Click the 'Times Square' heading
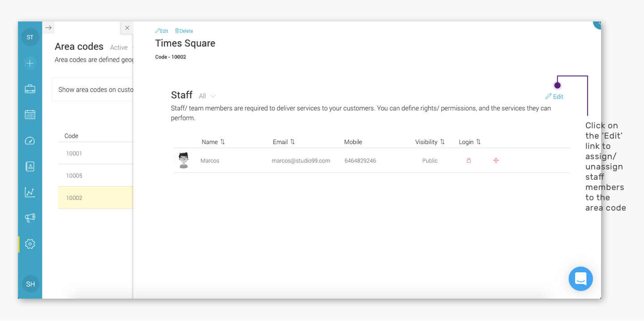The height and width of the screenshot is (321, 644). (x=185, y=43)
